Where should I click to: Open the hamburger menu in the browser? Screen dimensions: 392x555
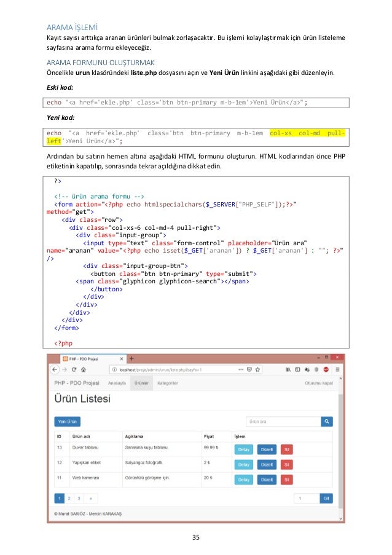click(337, 369)
